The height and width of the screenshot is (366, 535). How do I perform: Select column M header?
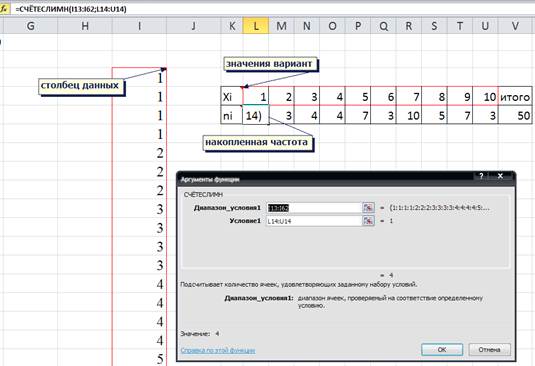point(281,26)
